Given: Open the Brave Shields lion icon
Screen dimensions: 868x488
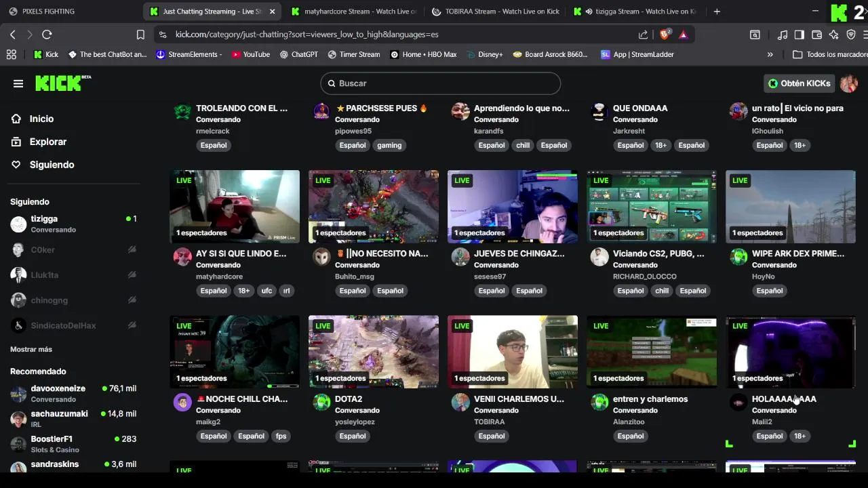Looking at the screenshot, I should coord(665,34).
